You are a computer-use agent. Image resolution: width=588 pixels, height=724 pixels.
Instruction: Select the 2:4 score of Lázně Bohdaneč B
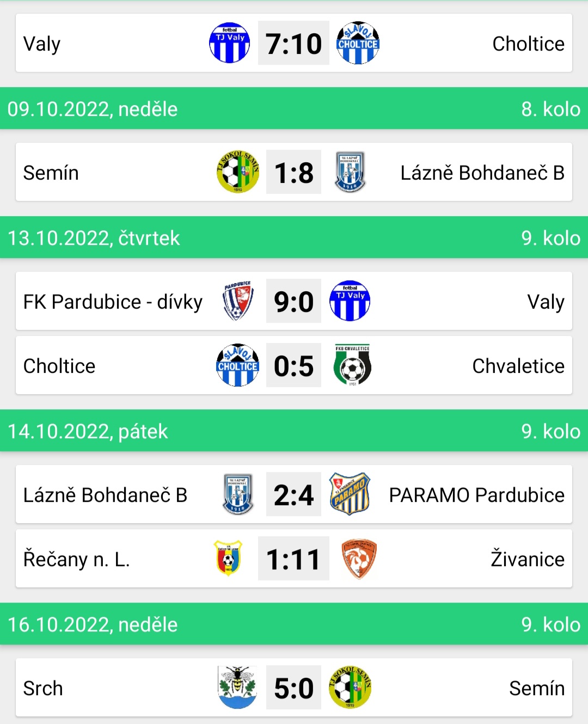[293, 494]
